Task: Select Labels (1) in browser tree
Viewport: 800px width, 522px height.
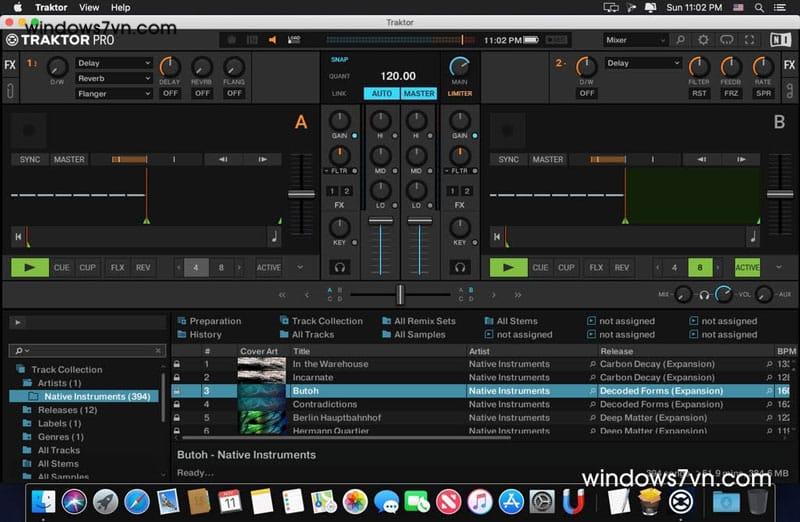Action: click(x=59, y=424)
